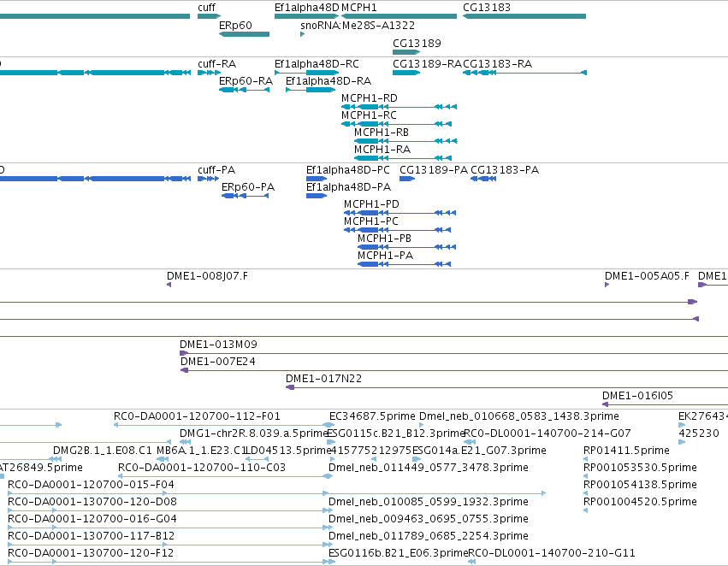Click the RC0-DA0001-130700-120-D08 label
This screenshot has height=566, width=728.
pos(92,503)
